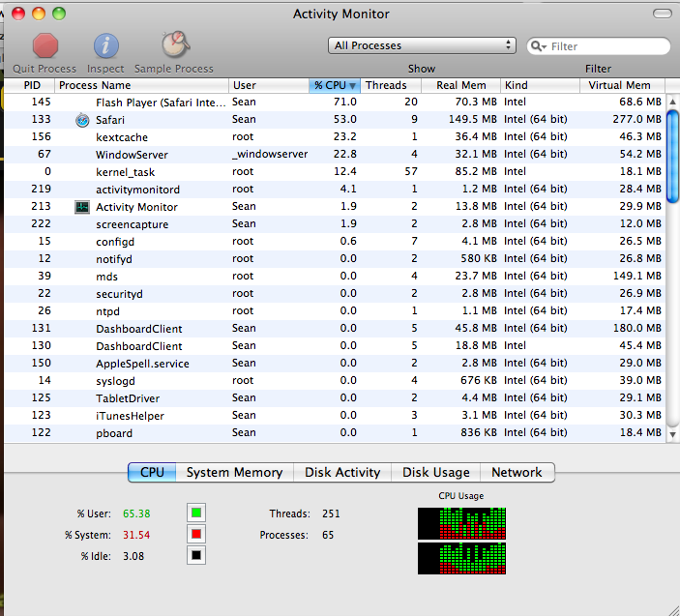This screenshot has width=680, height=616.
Task: Sort by the Process Name column header
Action: [x=142, y=85]
